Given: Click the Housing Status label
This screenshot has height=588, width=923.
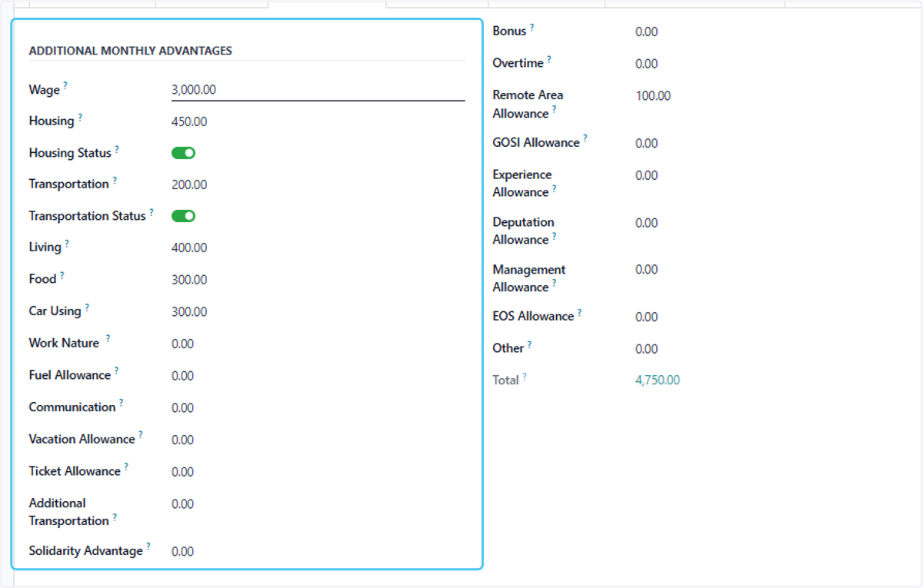Looking at the screenshot, I should [70, 153].
